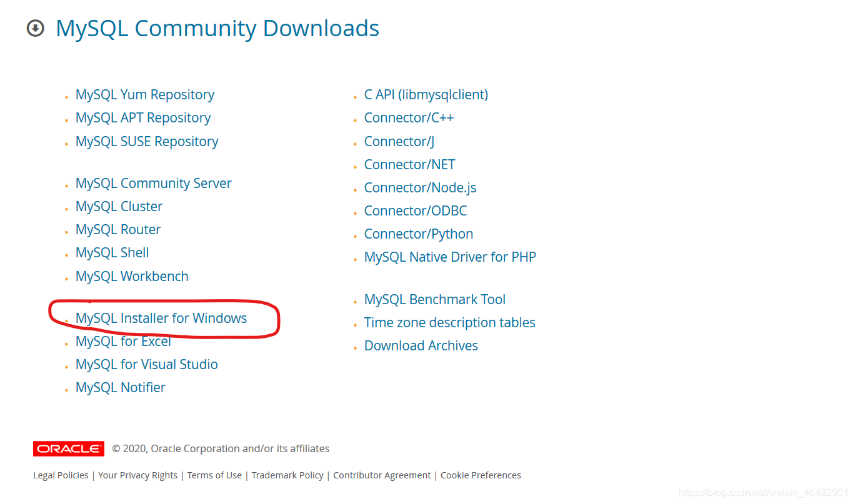853x504 pixels.
Task: Open MySQL Yum Repository link
Action: point(145,95)
